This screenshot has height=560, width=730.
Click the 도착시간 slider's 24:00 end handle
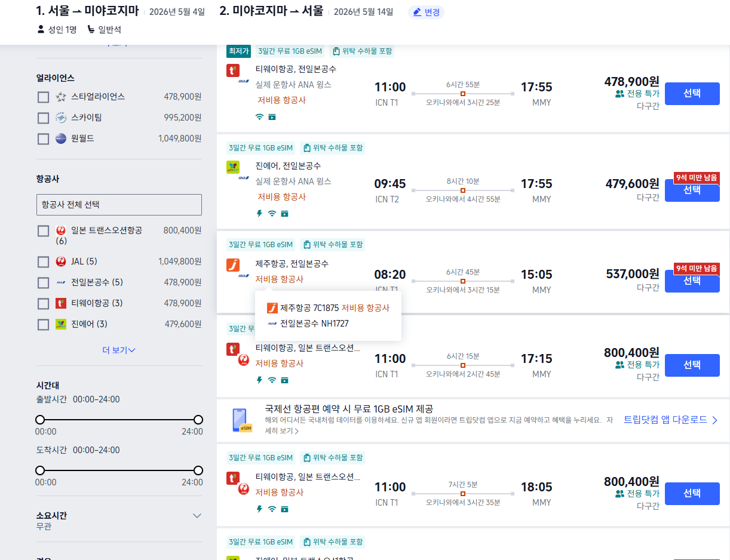tap(198, 470)
